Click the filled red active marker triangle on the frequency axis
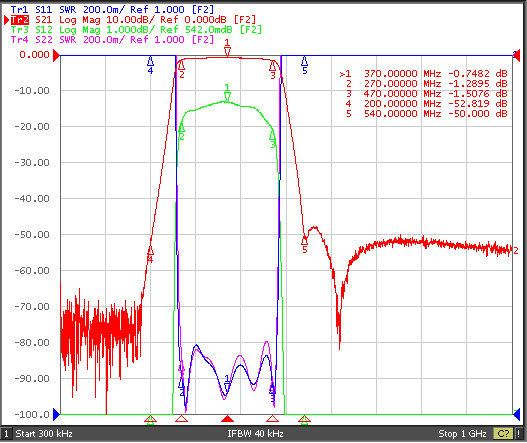The height and width of the screenshot is (443, 527). [x=228, y=418]
